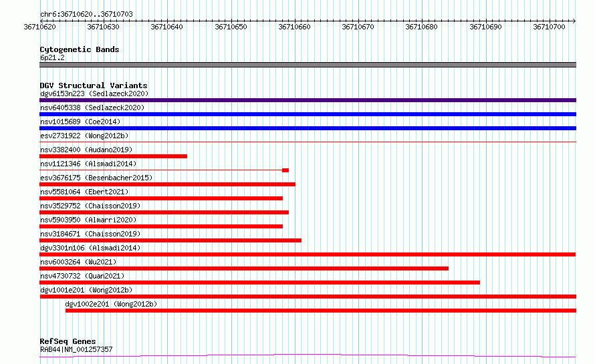
Task: Click the RefSeq Genes track title
Action: [68, 341]
